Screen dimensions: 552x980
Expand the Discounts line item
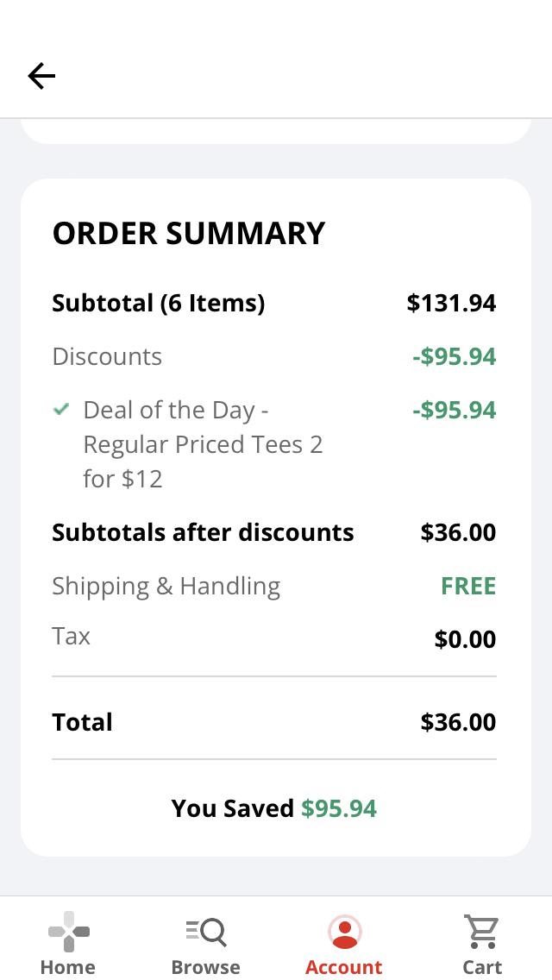point(107,355)
